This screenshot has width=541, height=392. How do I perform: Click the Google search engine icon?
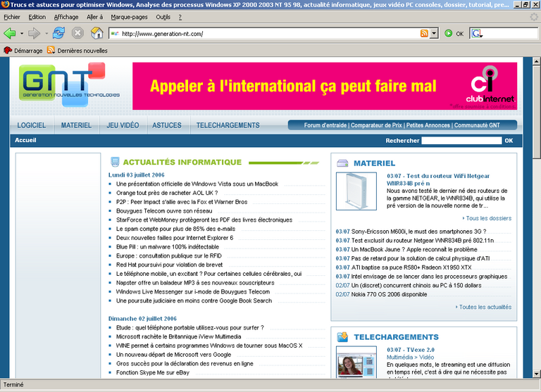point(477,34)
